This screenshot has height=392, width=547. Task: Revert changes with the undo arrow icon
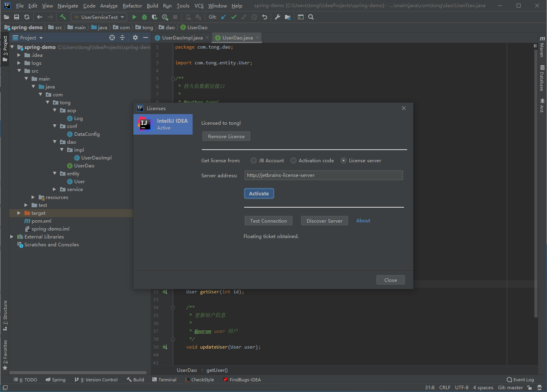(x=264, y=17)
